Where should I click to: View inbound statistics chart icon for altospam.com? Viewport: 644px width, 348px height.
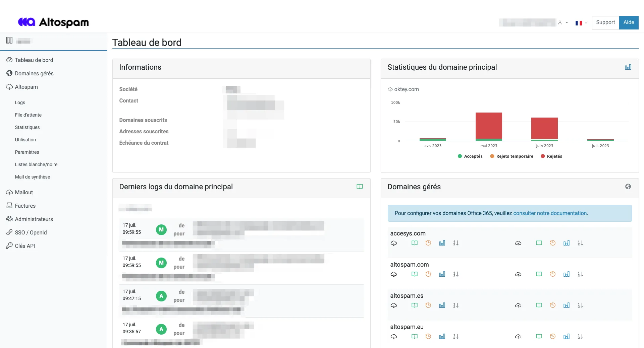[x=442, y=274]
